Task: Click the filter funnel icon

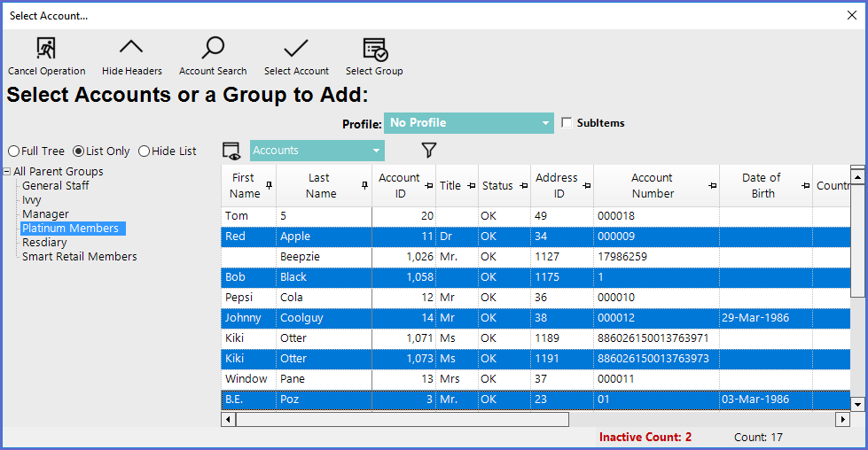Action: click(429, 151)
